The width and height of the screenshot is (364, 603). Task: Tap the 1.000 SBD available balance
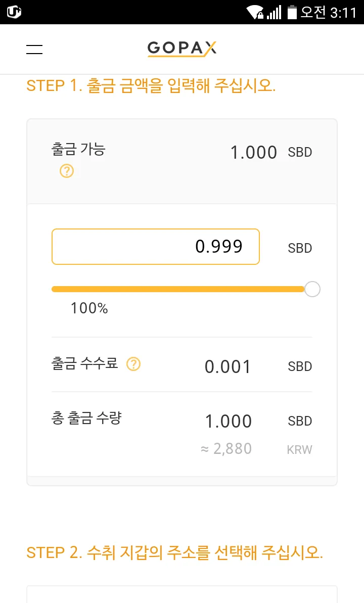pos(271,152)
